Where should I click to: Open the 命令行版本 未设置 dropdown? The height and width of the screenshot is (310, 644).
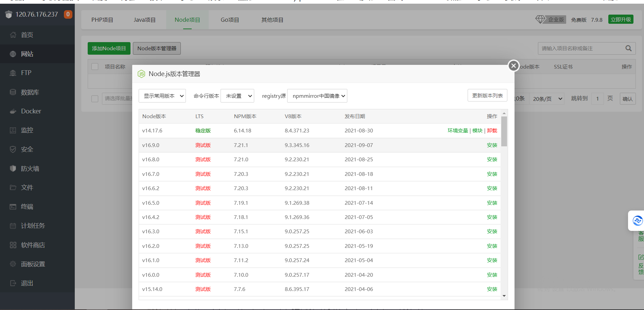(237, 96)
